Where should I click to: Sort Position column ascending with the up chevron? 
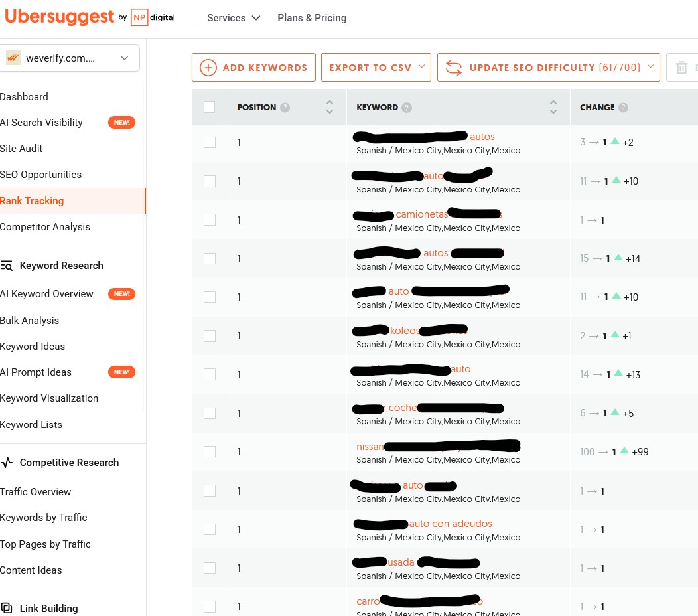tap(329, 103)
